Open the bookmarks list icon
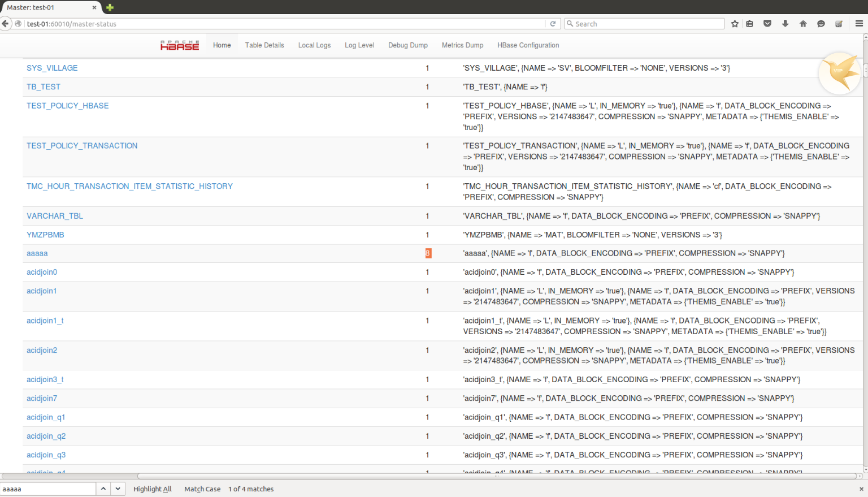Screen dimensions: 868x497 coord(749,24)
